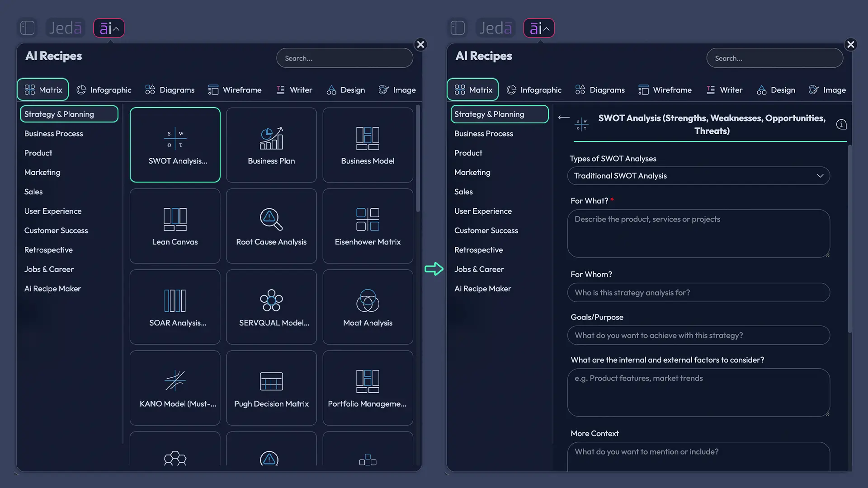Click the For Whom input field
This screenshot has height=488, width=868.
[698, 293]
